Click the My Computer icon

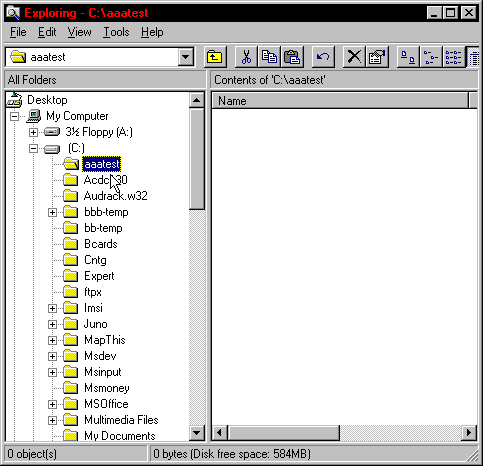point(34,116)
